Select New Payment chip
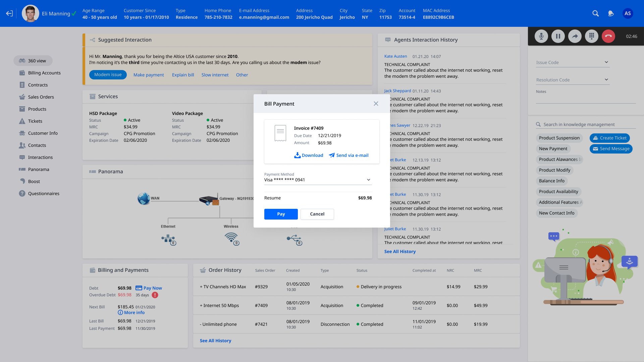644x362 pixels. click(553, 148)
